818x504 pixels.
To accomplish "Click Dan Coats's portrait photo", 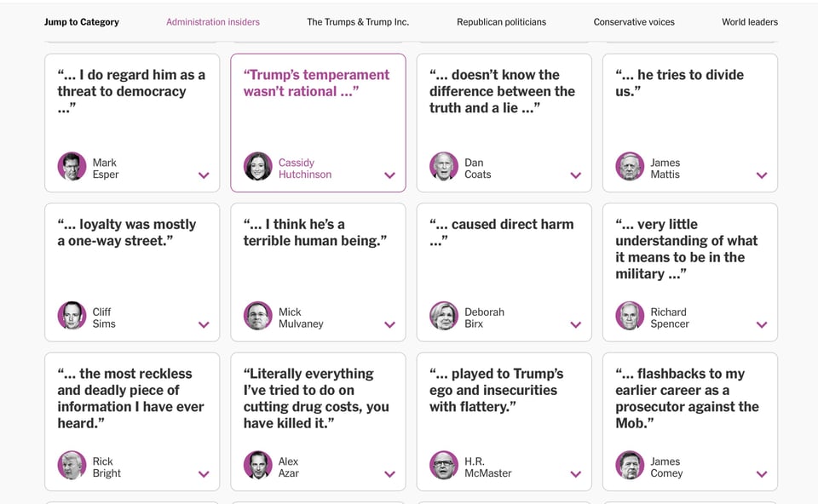I will 444,167.
